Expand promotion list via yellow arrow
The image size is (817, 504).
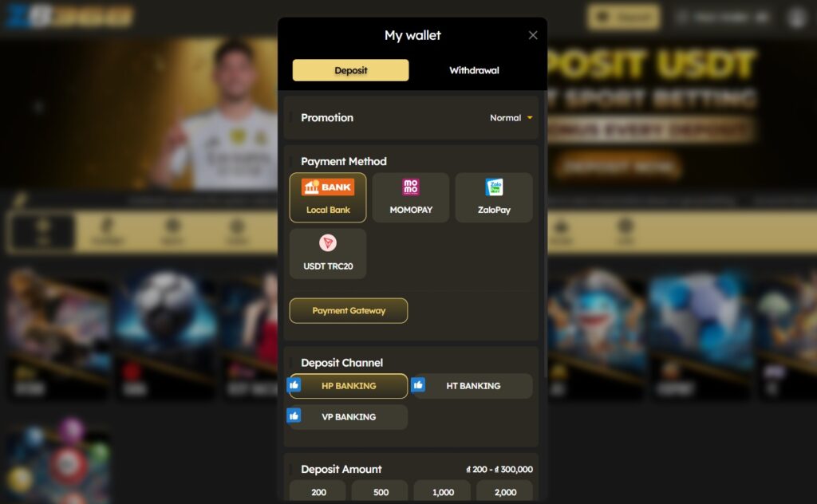coord(530,118)
